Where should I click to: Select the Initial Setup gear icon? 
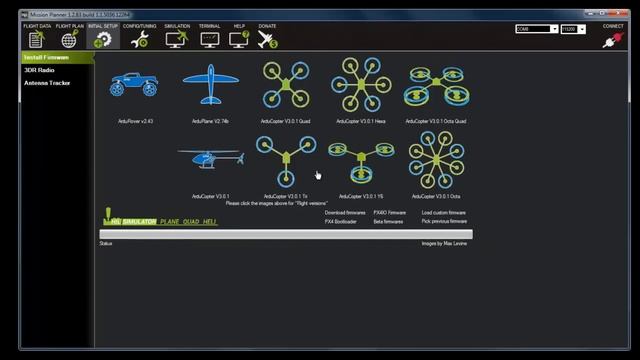[102, 40]
